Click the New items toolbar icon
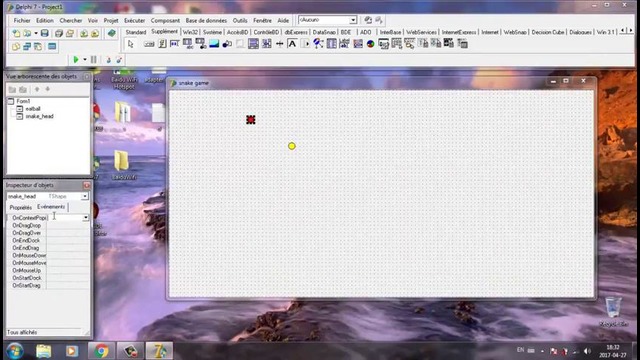 (16, 33)
